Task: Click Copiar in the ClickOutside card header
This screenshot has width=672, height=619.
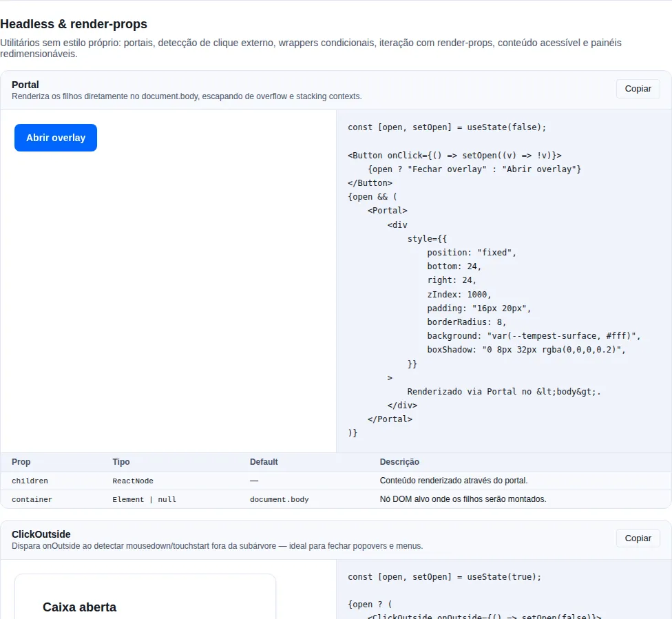Action: coord(638,538)
